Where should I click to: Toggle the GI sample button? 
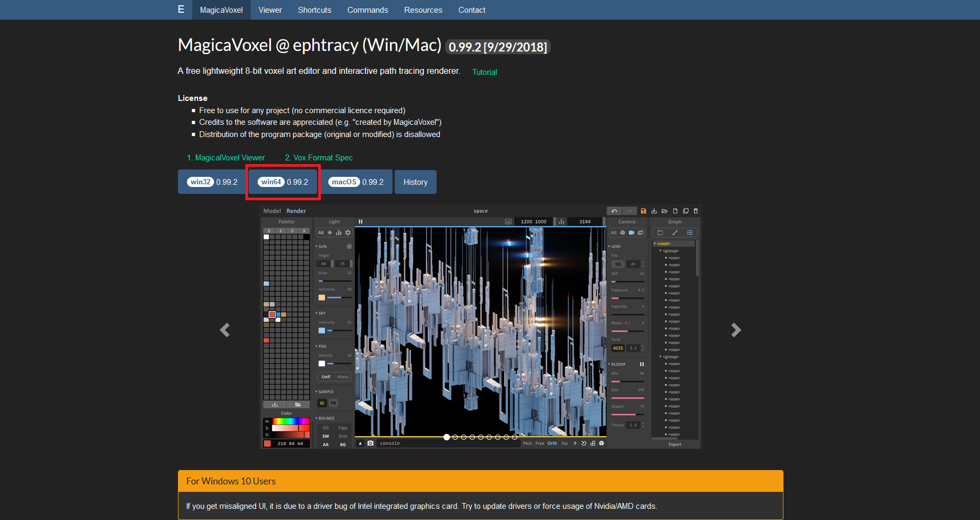point(322,403)
